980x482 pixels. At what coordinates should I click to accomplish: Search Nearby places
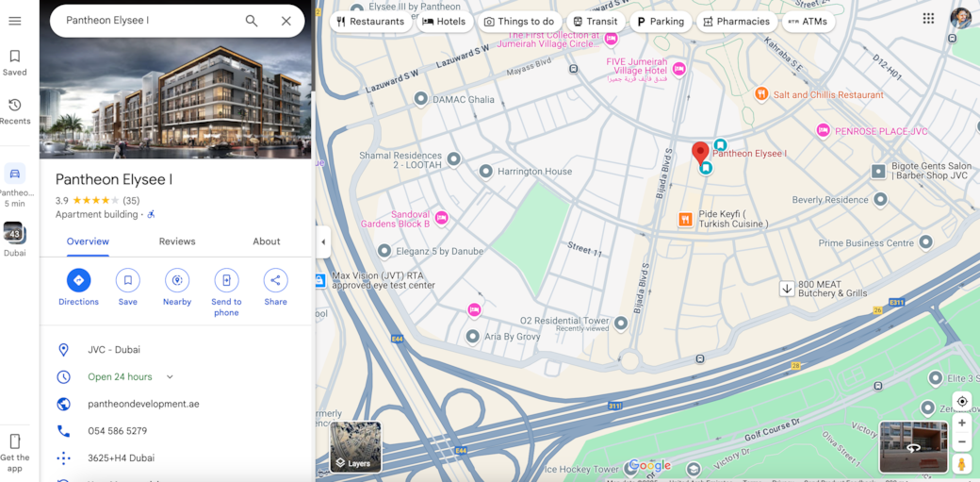[177, 288]
